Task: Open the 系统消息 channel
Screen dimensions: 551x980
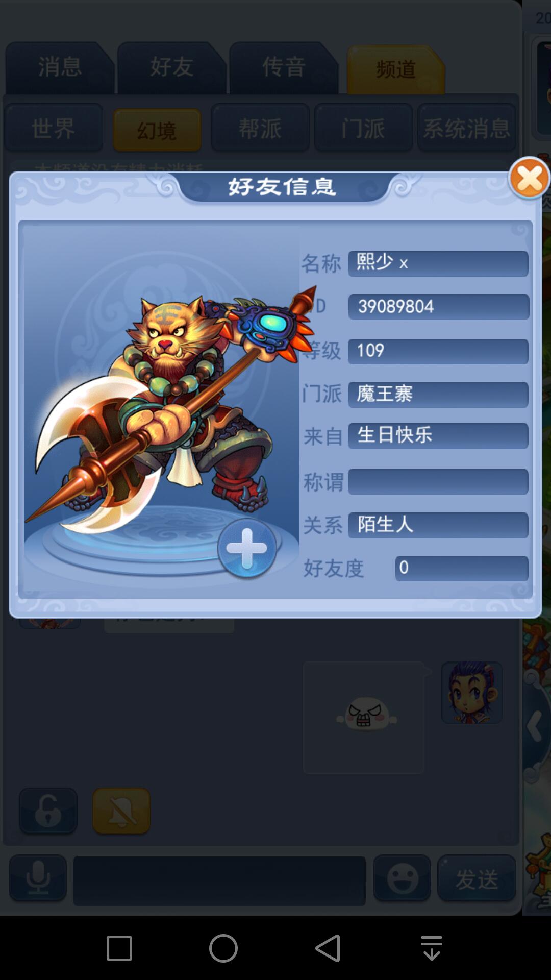Action: 467,128
